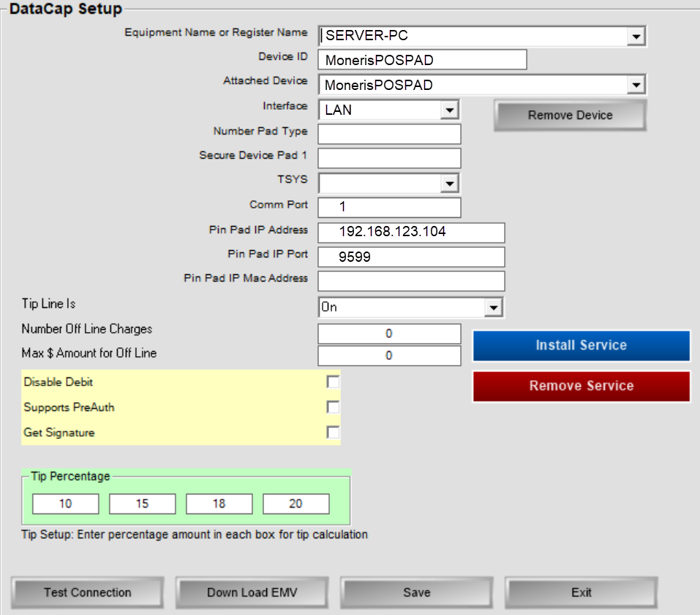The width and height of the screenshot is (700, 615).
Task: Enable the Disable Debit checkbox
Action: [333, 382]
